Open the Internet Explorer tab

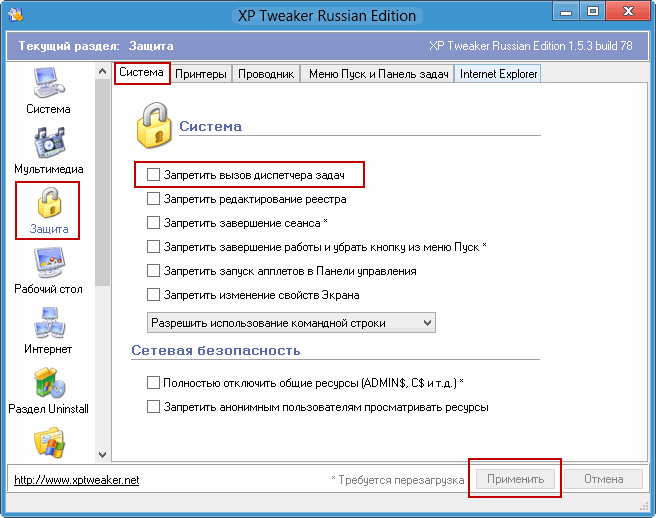click(x=498, y=74)
